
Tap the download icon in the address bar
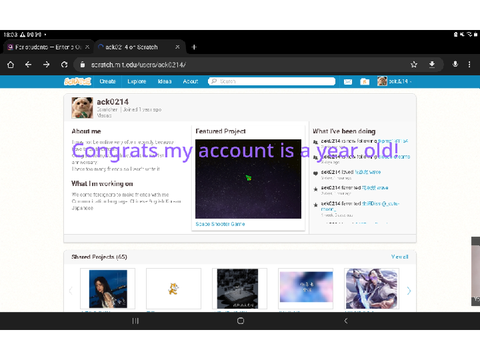coord(432,64)
